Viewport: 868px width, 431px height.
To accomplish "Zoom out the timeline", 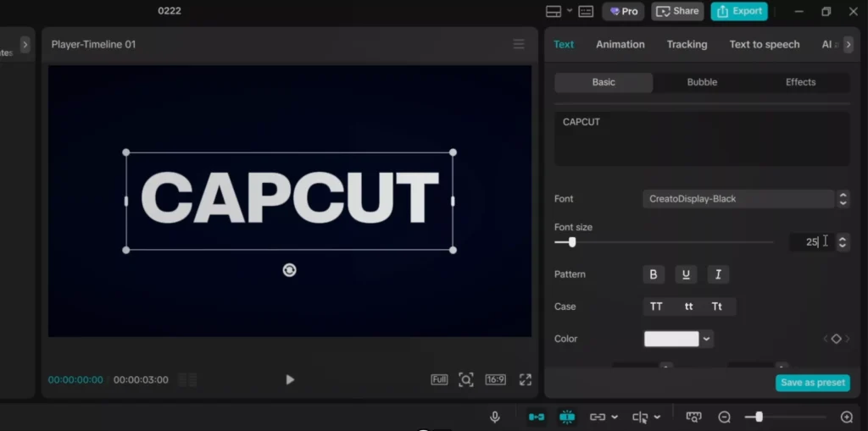I will [724, 417].
